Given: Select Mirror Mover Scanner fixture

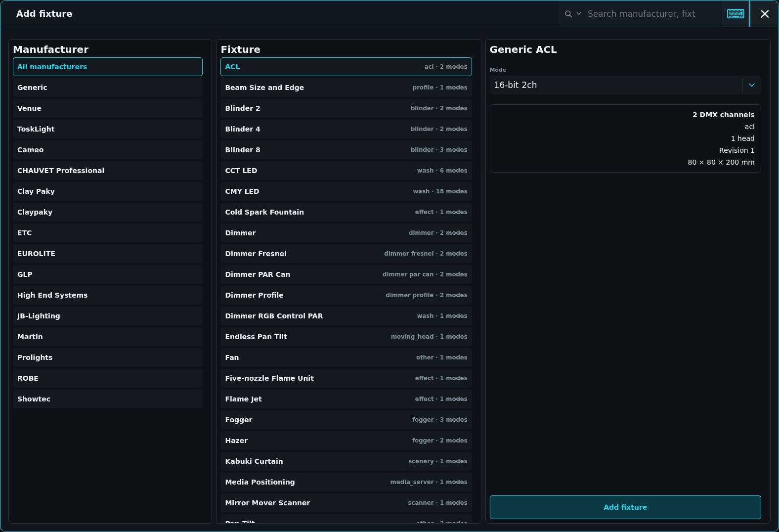Looking at the screenshot, I should [x=346, y=503].
